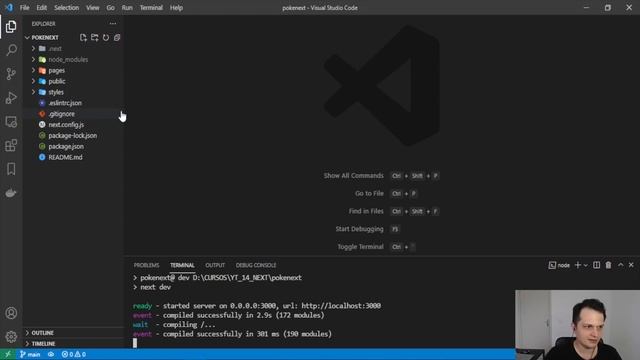640x360 pixels.
Task: Open the File menu
Action: pyautogui.click(x=24, y=8)
